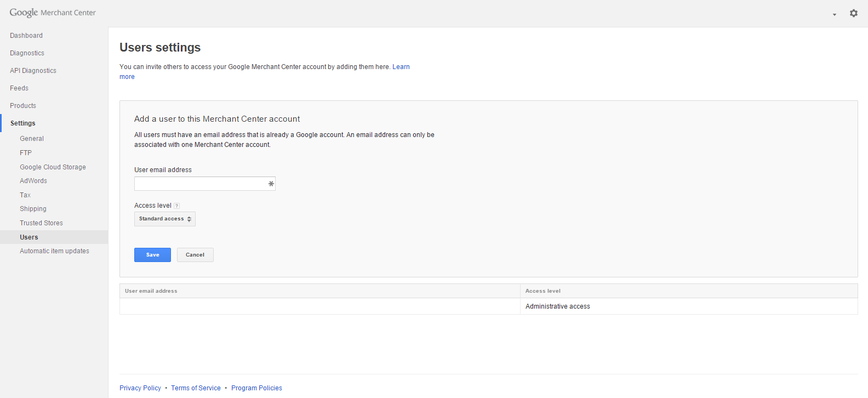868x398 pixels.
Task: Expand the account dropdown arrow beside the gear
Action: pos(835,15)
